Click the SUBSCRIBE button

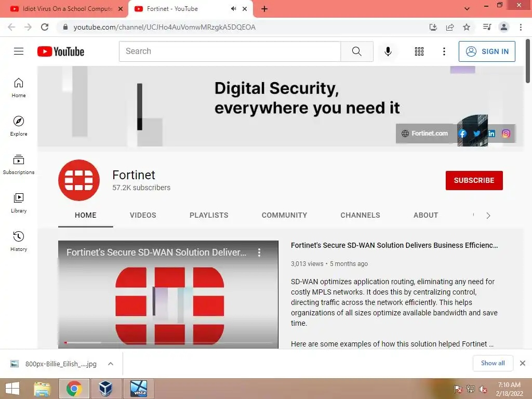[474, 180]
